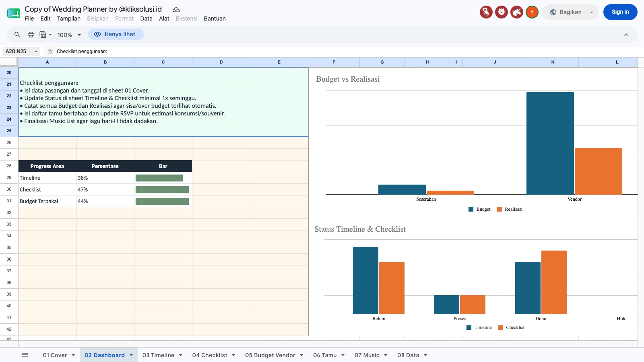
Task: Click the Vendor Budget bar in chart
Action: (550, 143)
